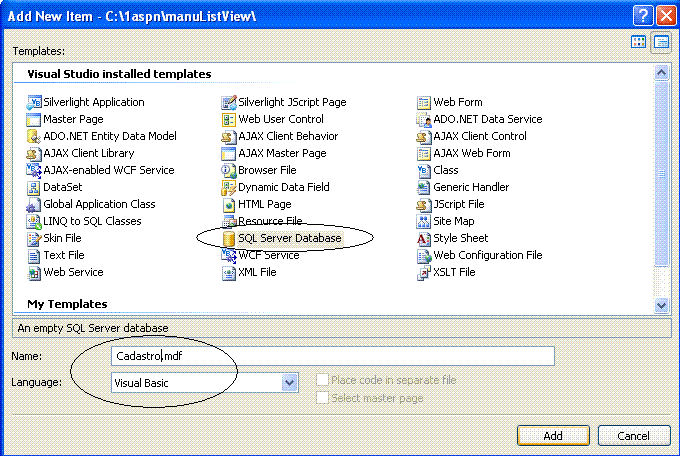The height and width of the screenshot is (456, 680).
Task: Select the LINQ to SQL Classes icon
Action: pos(34,221)
